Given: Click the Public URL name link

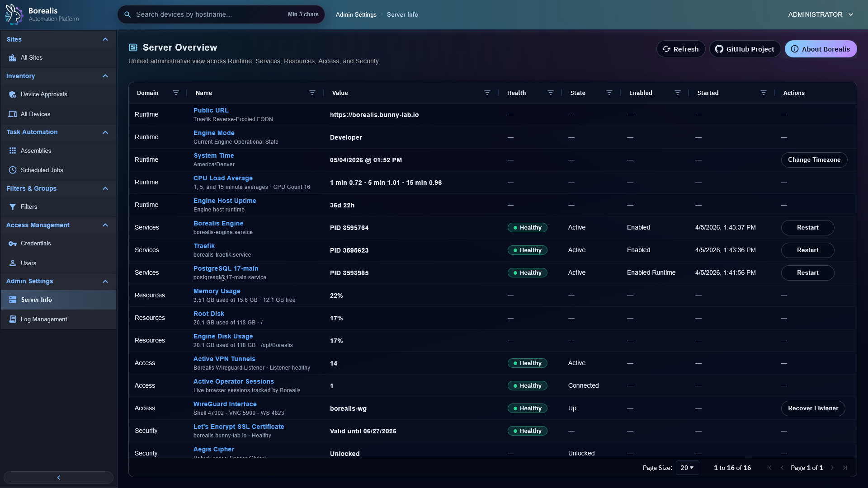Looking at the screenshot, I should click(x=211, y=110).
